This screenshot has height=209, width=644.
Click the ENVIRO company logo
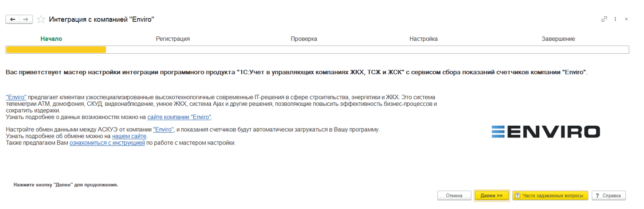pyautogui.click(x=546, y=132)
